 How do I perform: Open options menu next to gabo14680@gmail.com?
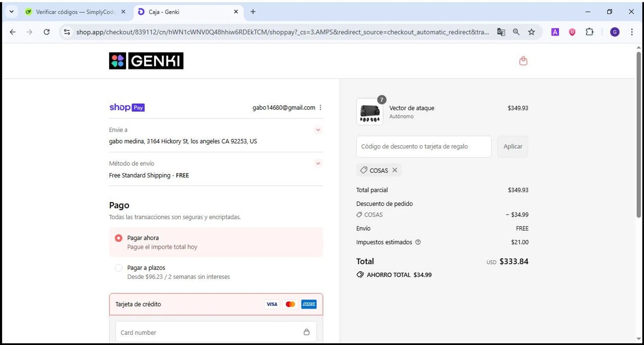coord(320,108)
